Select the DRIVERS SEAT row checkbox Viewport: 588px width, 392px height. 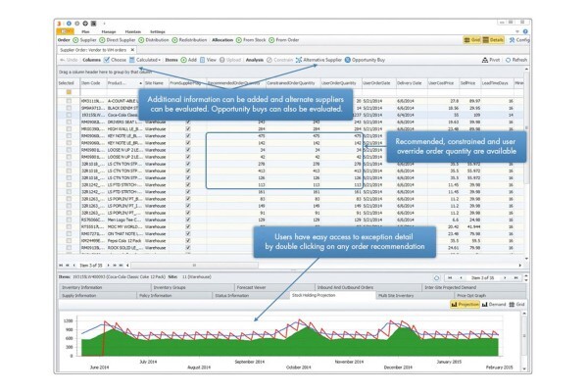click(x=69, y=122)
